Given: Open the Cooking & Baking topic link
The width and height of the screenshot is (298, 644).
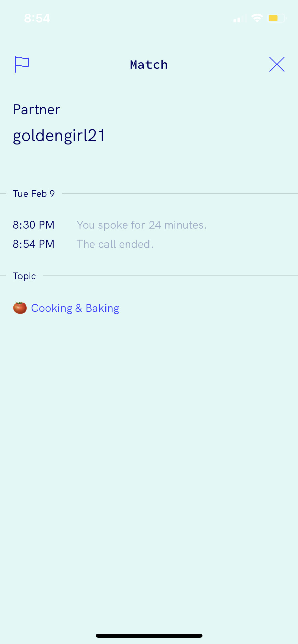Looking at the screenshot, I should (75, 308).
